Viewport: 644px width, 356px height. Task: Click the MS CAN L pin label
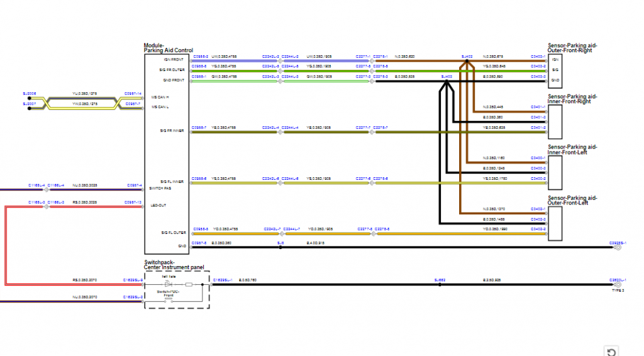[160, 107]
